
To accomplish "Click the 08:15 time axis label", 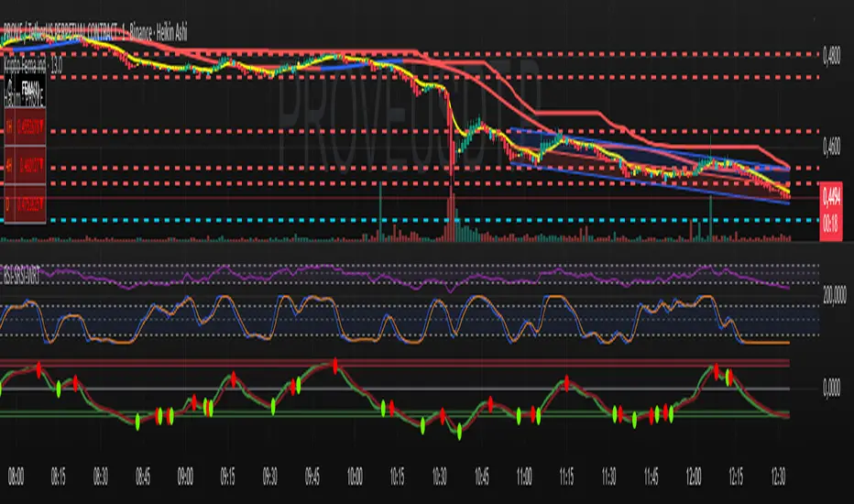I will [x=59, y=477].
